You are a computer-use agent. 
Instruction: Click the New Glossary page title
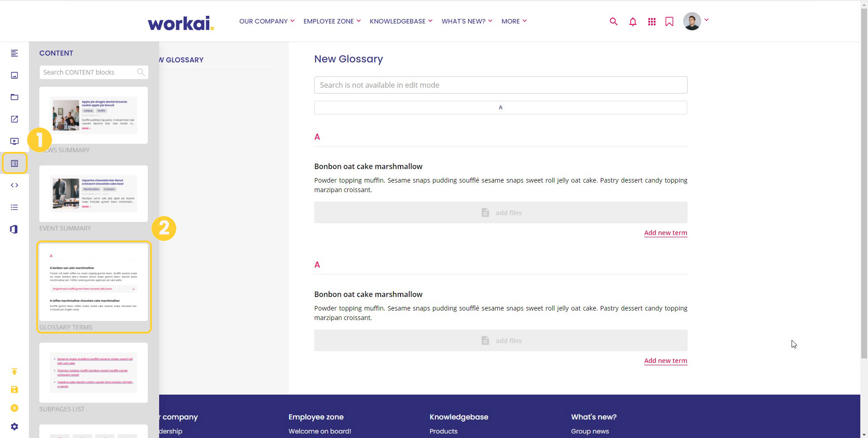(349, 59)
